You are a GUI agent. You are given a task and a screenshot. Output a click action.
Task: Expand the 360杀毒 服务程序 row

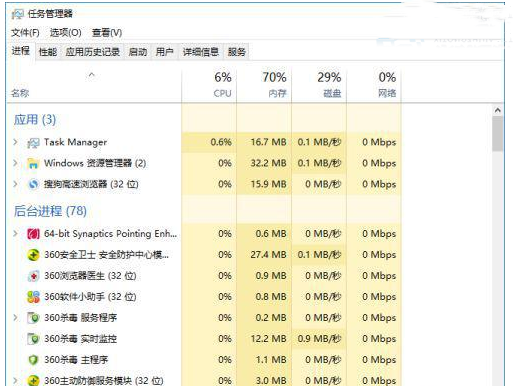pos(15,317)
